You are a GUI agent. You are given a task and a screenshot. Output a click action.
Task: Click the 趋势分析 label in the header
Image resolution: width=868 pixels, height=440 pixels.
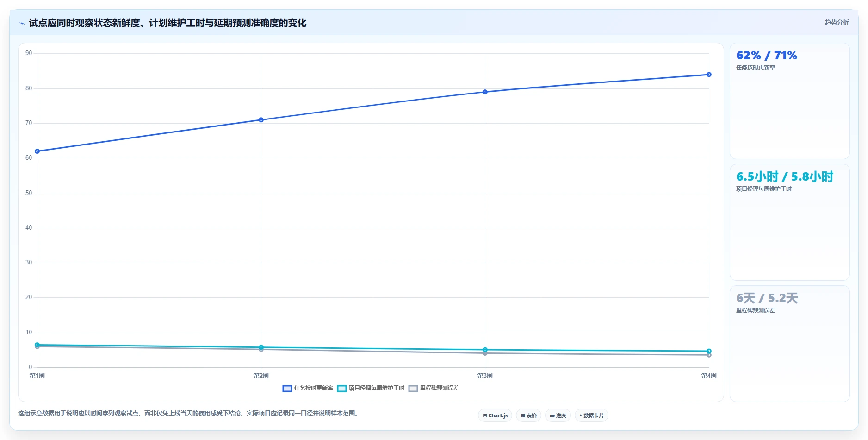click(837, 22)
